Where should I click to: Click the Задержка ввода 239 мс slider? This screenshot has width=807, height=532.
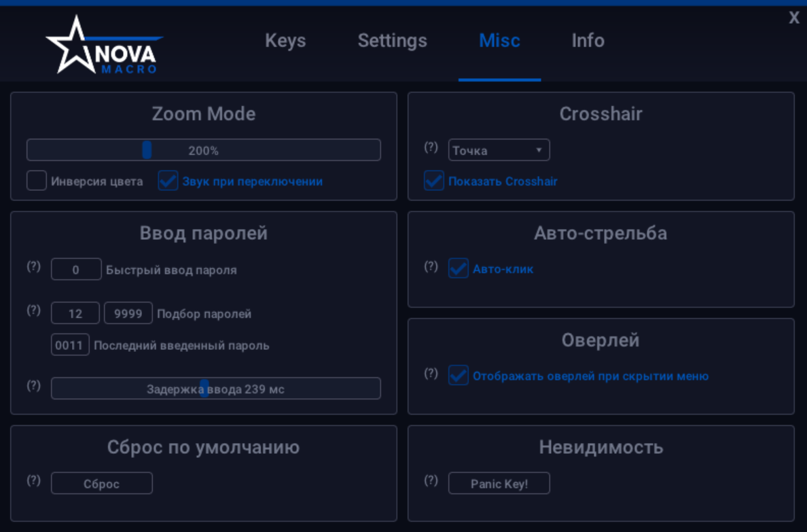pos(215,389)
